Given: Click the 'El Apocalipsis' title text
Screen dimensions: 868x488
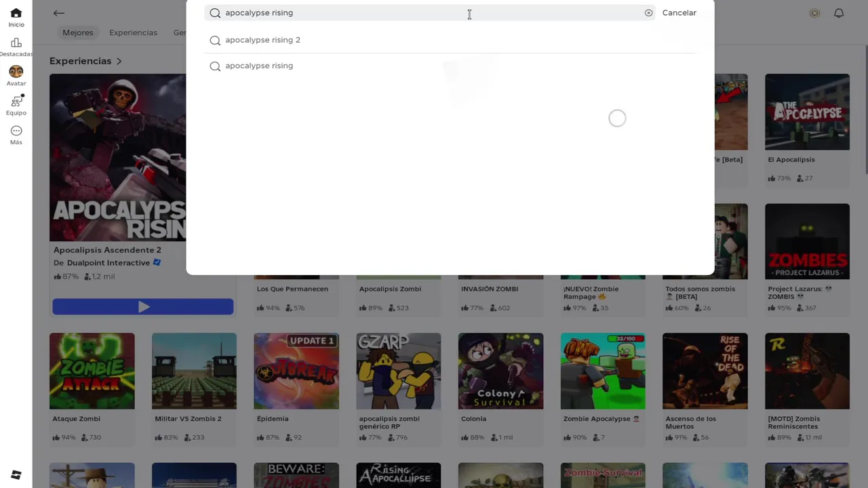Looking at the screenshot, I should click(791, 160).
